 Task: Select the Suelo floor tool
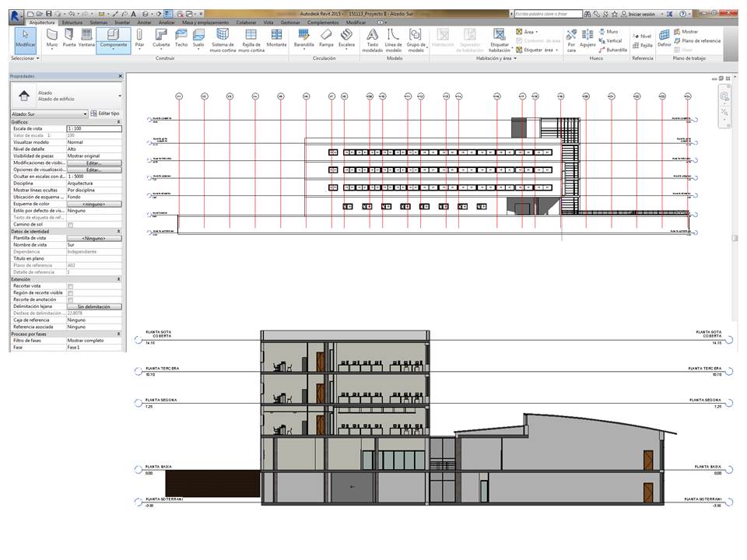(x=198, y=37)
